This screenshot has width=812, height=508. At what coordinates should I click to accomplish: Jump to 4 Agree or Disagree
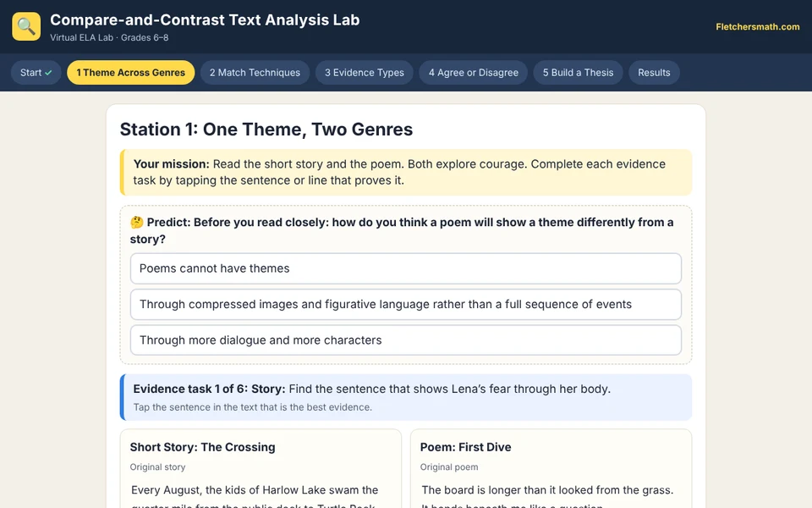coord(474,73)
